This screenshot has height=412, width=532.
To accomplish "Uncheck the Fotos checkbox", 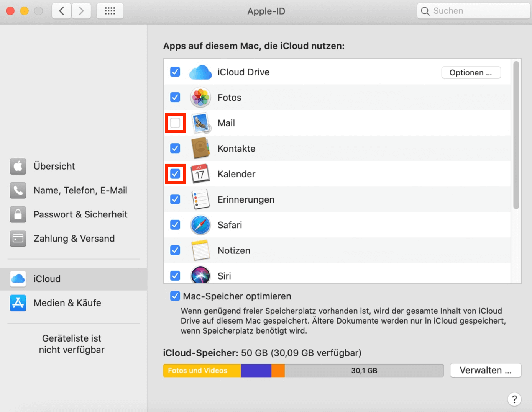I will click(175, 97).
